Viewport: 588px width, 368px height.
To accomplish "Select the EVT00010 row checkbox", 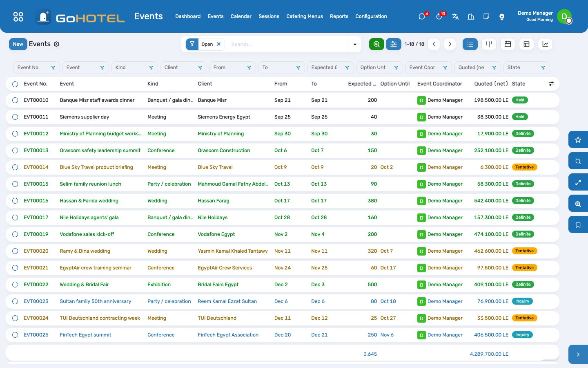I will tap(15, 100).
